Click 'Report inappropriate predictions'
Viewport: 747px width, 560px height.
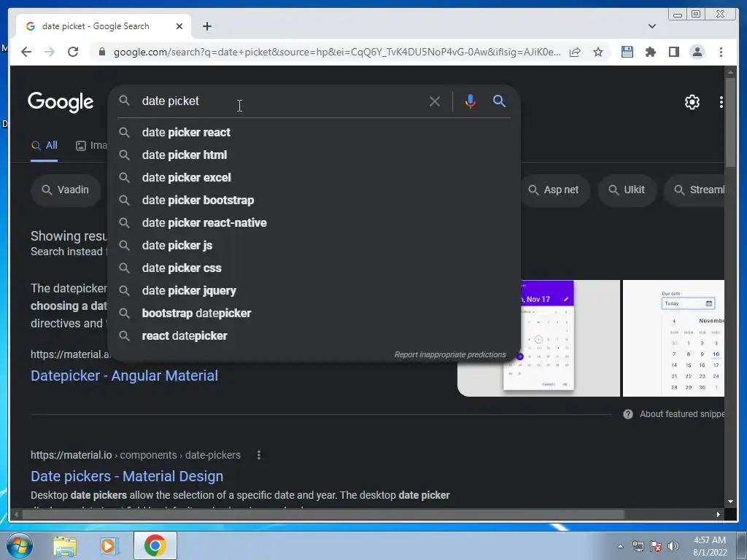pos(449,355)
